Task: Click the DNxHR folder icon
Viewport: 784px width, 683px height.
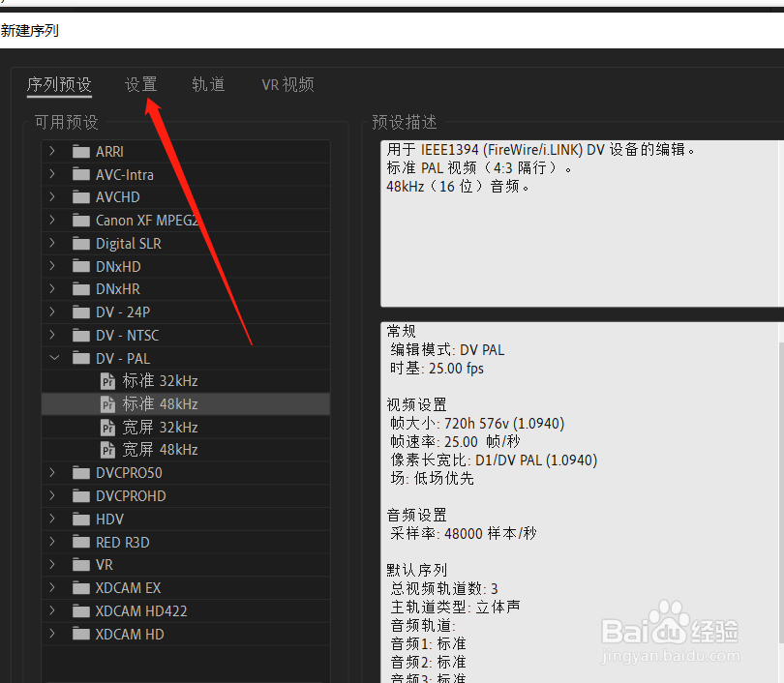Action: 81,289
